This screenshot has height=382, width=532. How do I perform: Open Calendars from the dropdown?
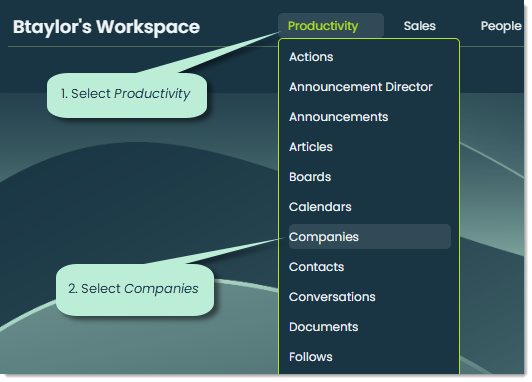pos(320,207)
